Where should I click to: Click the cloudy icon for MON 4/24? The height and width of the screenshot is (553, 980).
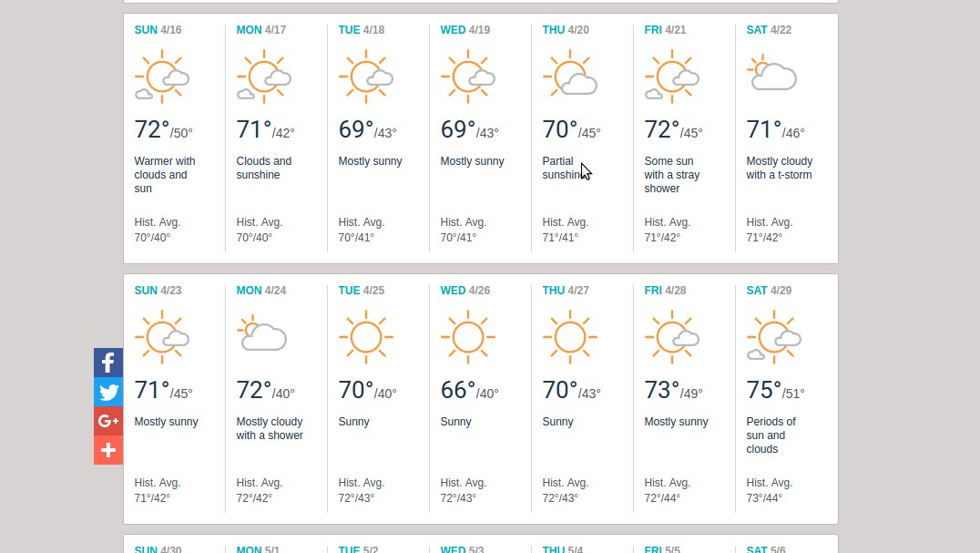click(262, 335)
